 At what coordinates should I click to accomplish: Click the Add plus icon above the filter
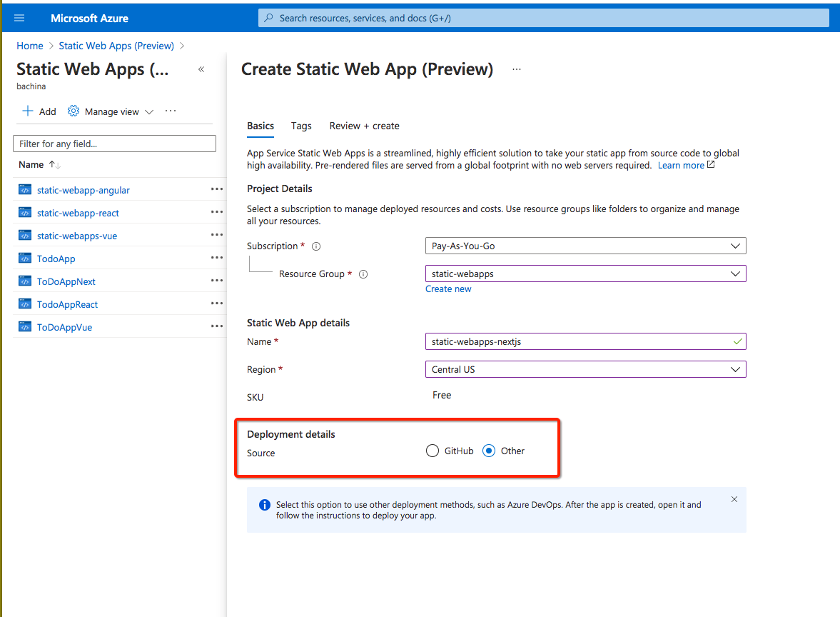click(x=28, y=111)
